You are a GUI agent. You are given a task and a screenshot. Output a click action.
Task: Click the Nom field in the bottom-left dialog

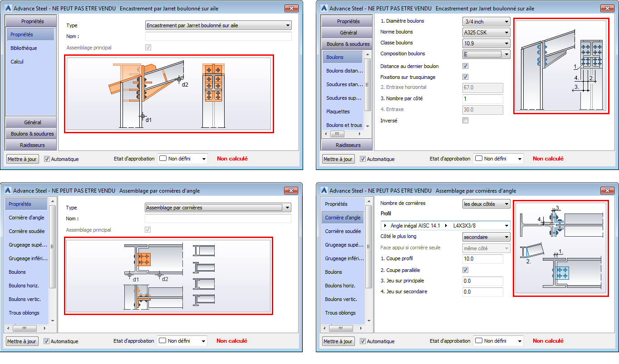[218, 218]
